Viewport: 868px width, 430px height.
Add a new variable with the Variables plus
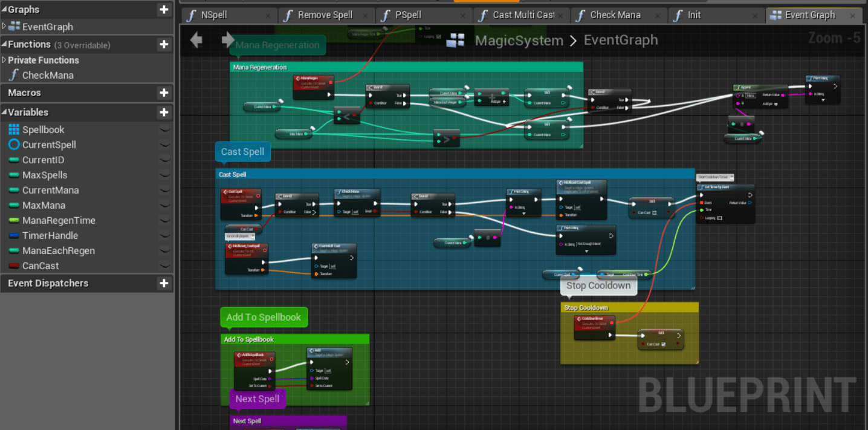[164, 112]
